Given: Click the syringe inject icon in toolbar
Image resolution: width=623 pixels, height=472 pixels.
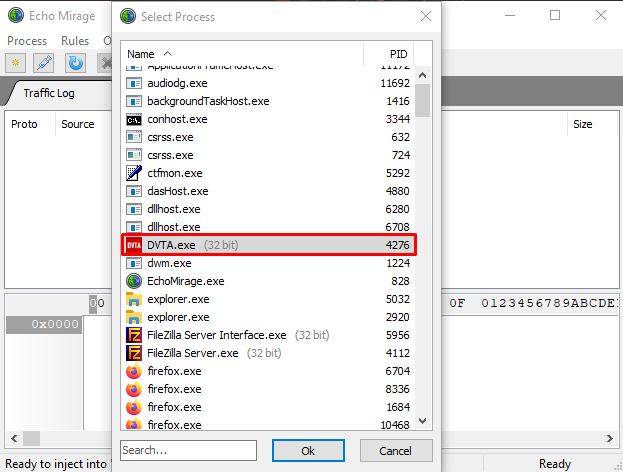Looking at the screenshot, I should (44, 63).
